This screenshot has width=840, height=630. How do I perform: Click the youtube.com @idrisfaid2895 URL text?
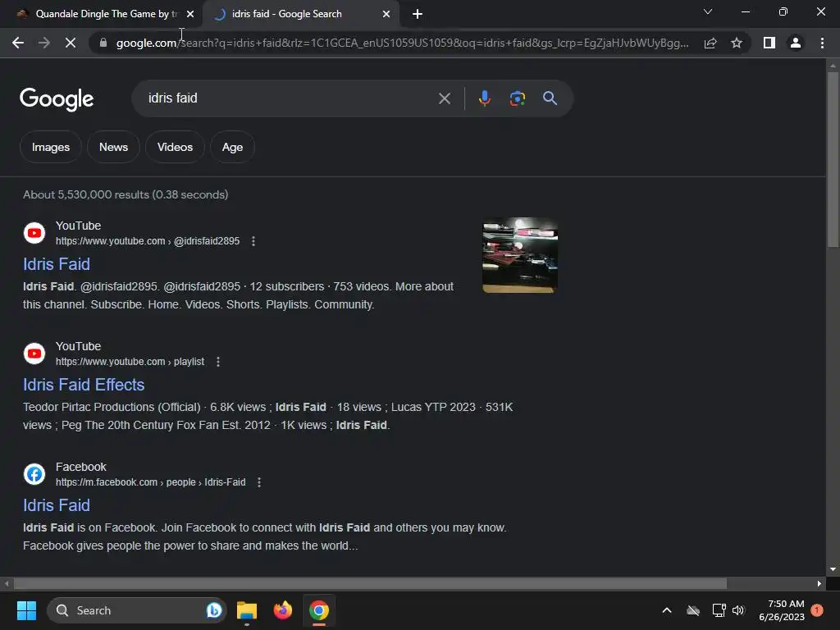148,241
